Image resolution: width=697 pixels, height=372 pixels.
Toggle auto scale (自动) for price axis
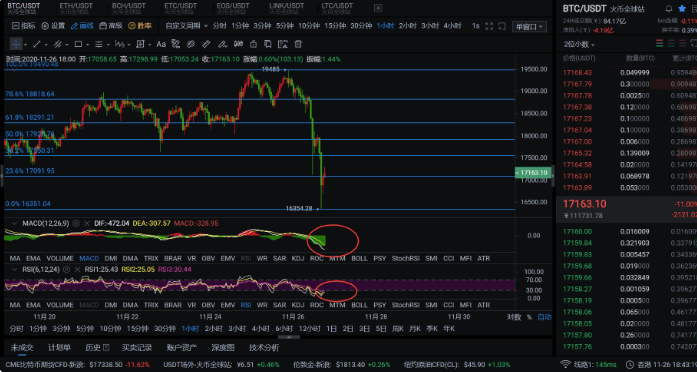[x=545, y=317]
